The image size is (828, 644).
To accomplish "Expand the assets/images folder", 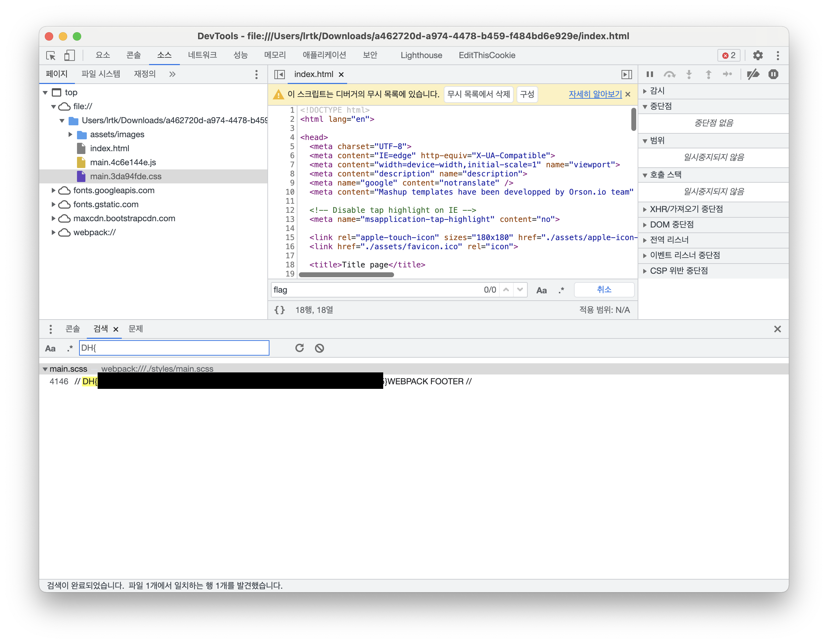I will click(x=71, y=134).
